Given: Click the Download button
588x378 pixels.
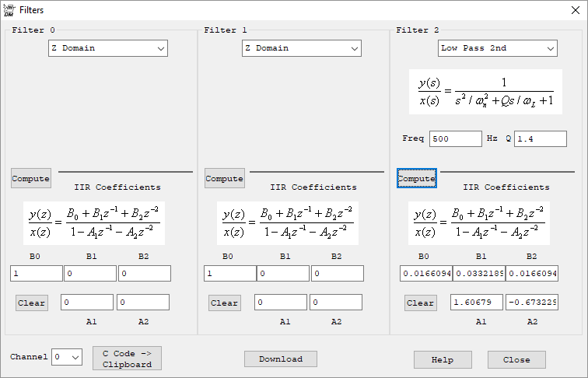Looking at the screenshot, I should point(280,359).
